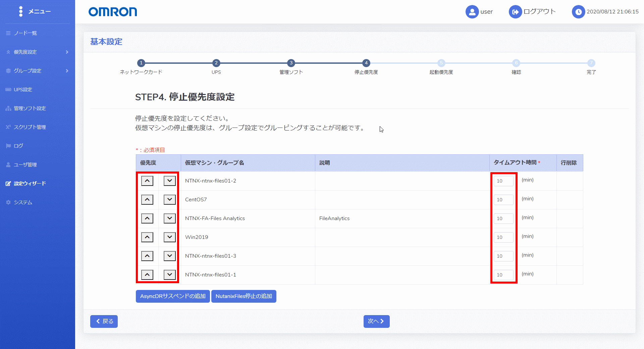This screenshot has height=349, width=644.
Task: Click AsyncDRサスペンドの追加 button
Action: [173, 296]
